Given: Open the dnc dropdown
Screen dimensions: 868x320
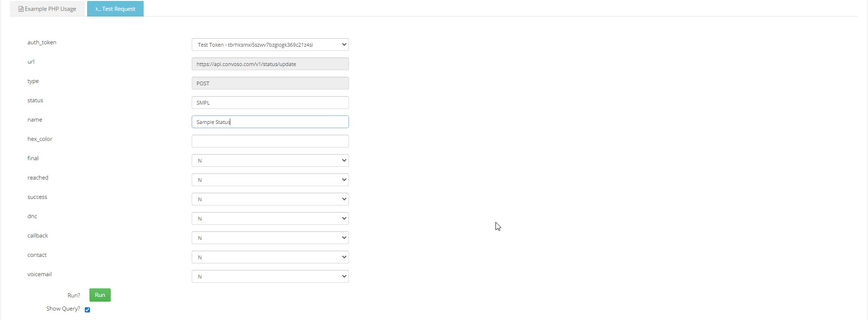Looking at the screenshot, I should pyautogui.click(x=269, y=219).
